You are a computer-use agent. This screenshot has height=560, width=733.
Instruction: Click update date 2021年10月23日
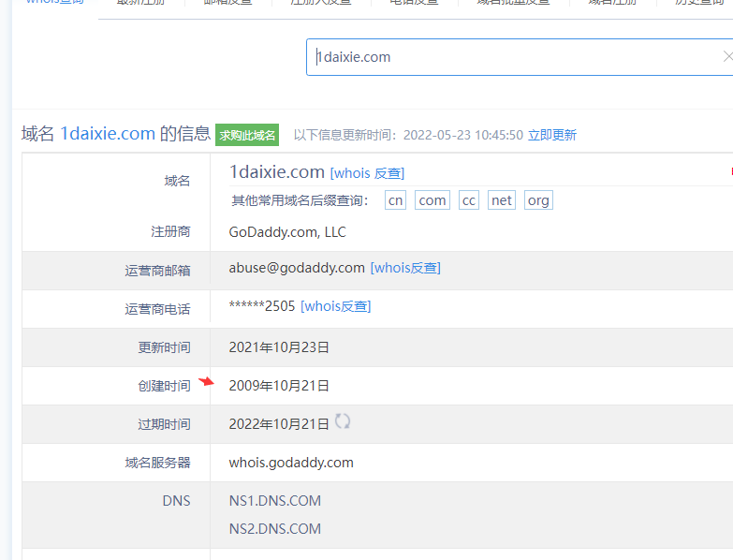pyautogui.click(x=279, y=347)
